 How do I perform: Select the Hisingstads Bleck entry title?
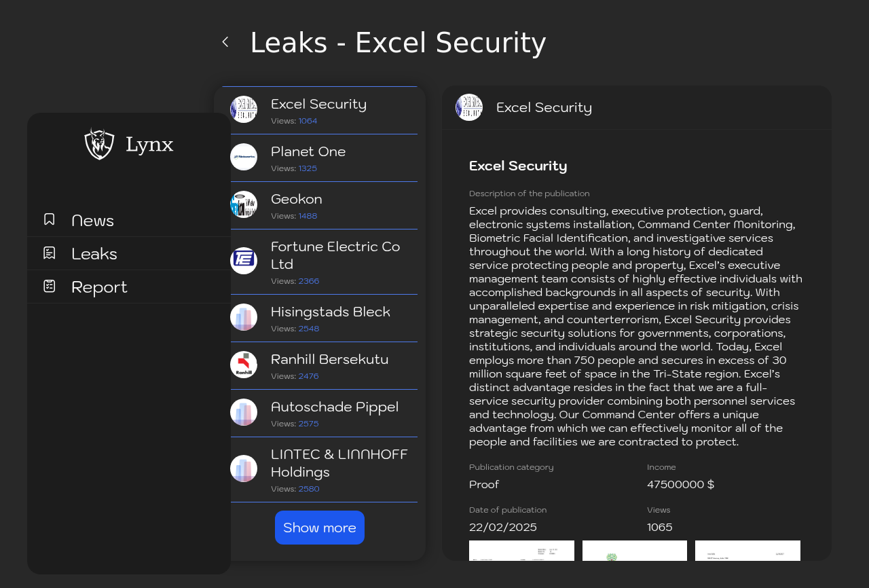pos(331,312)
